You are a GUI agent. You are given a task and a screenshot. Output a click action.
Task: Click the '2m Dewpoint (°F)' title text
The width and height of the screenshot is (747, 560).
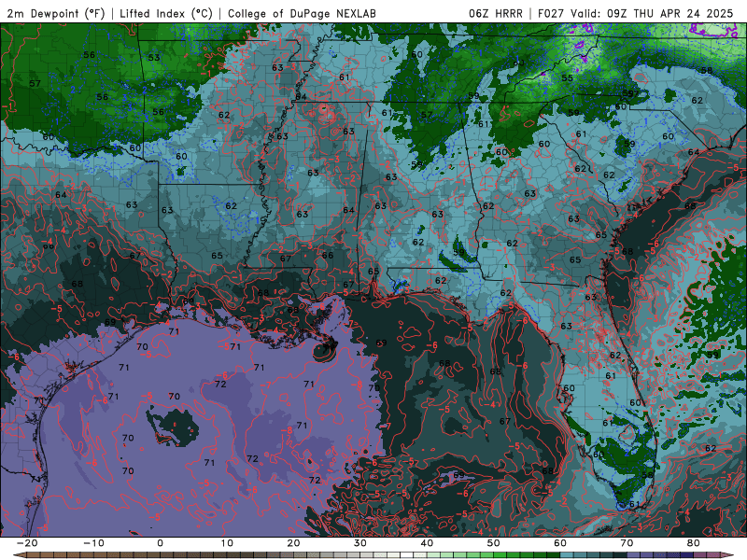click(56, 13)
